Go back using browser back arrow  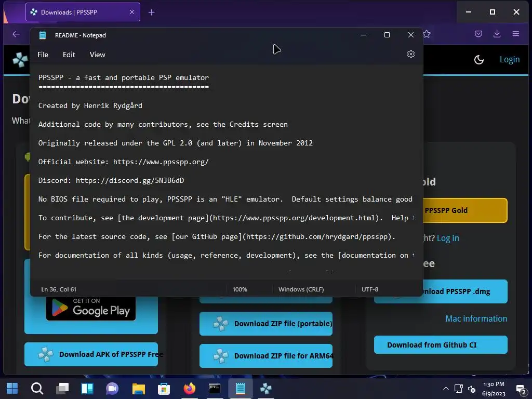click(16, 34)
